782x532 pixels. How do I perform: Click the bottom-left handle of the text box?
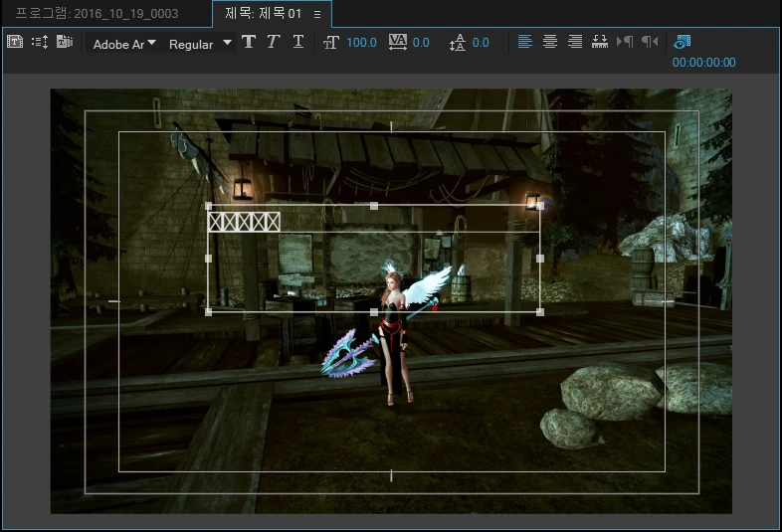tap(209, 312)
